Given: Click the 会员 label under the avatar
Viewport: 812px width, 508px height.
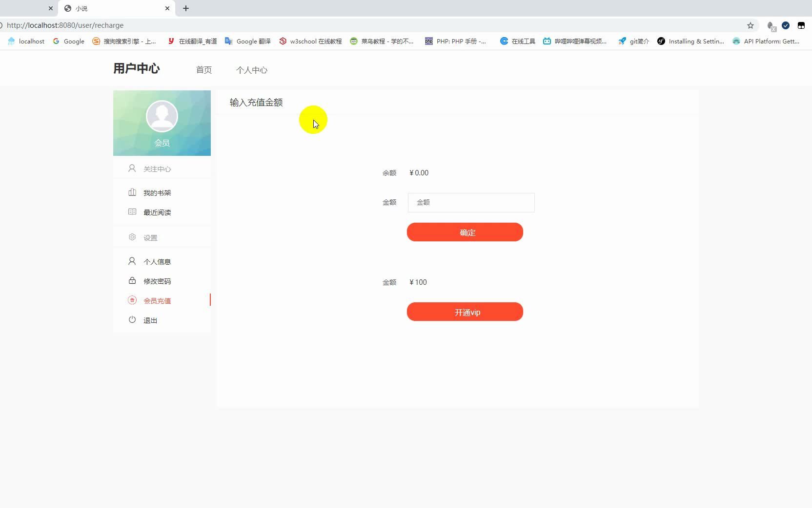Looking at the screenshot, I should (x=162, y=143).
